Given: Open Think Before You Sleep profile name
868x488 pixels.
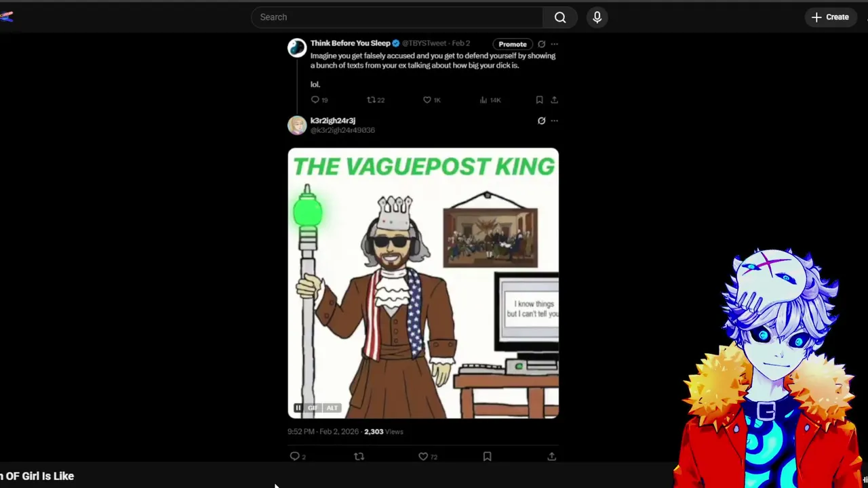Looking at the screenshot, I should [x=351, y=43].
